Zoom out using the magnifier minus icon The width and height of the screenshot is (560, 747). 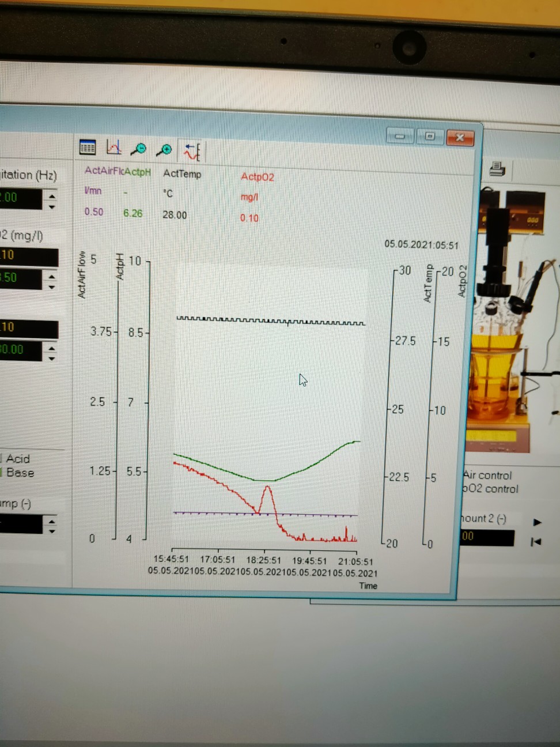point(138,149)
